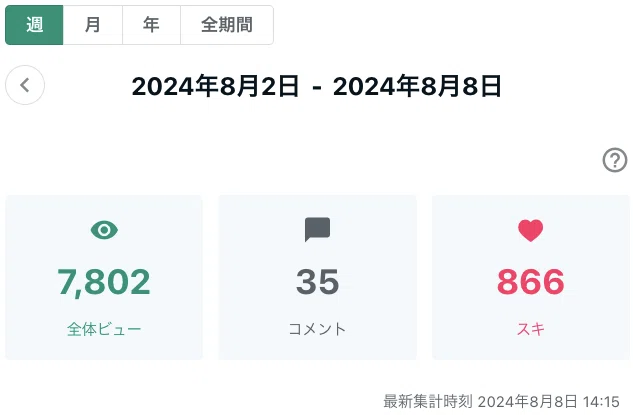Switch to the 年 (year) tab
The width and height of the screenshot is (633, 415).
coord(151,25)
